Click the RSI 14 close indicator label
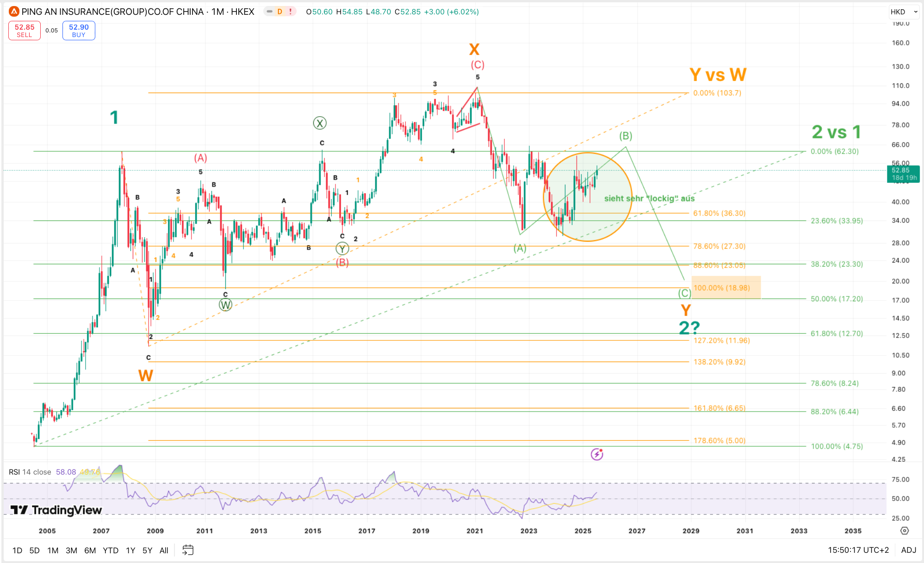924x563 pixels. click(x=30, y=472)
